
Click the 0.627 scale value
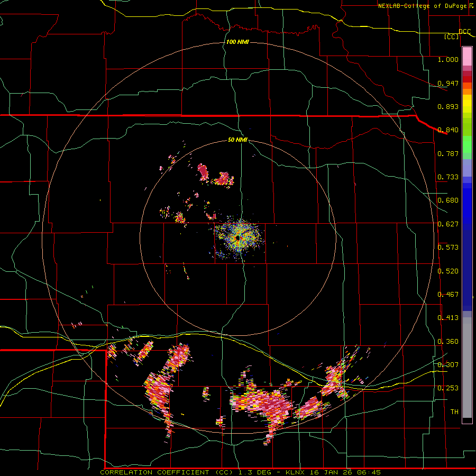pos(448,224)
